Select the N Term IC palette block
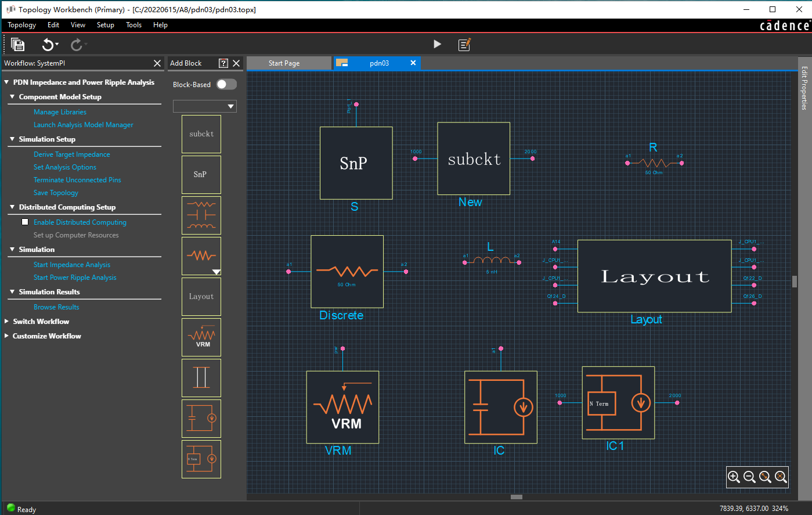Image resolution: width=812 pixels, height=515 pixels. [201, 459]
